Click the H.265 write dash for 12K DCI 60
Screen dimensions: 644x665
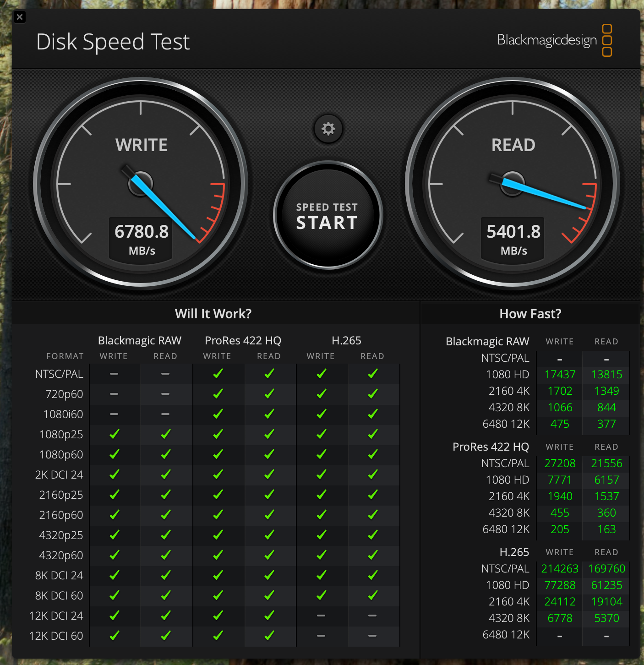tap(321, 636)
